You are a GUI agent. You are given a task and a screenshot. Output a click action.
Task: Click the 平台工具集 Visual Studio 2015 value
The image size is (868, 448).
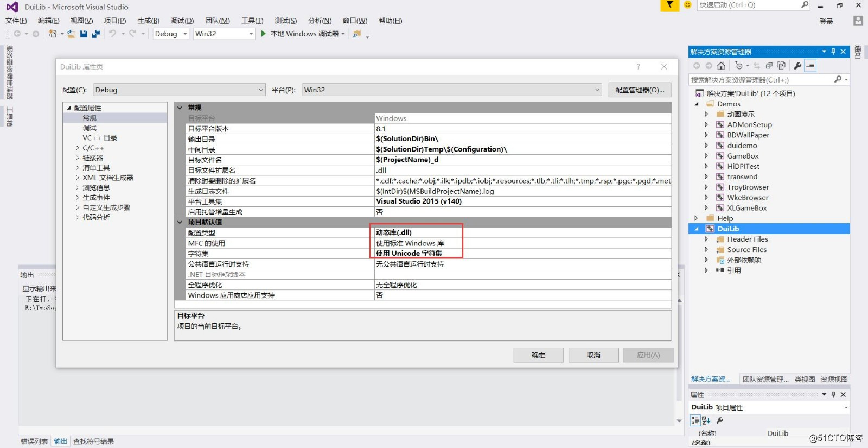pos(523,201)
